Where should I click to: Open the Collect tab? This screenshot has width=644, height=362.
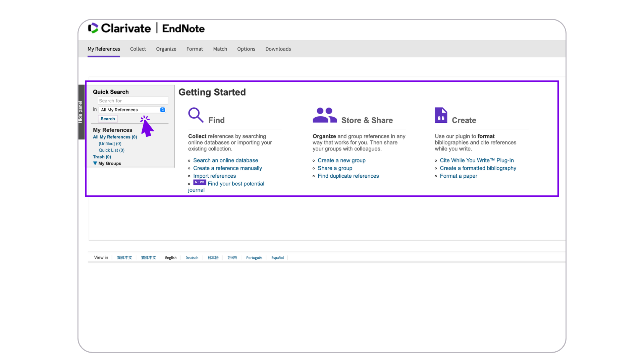tap(138, 49)
